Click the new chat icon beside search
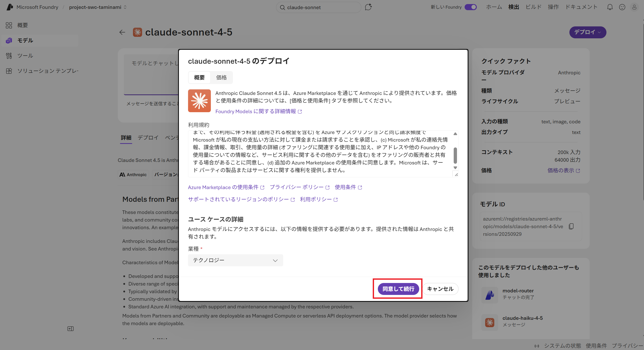644x350 pixels. click(368, 7)
